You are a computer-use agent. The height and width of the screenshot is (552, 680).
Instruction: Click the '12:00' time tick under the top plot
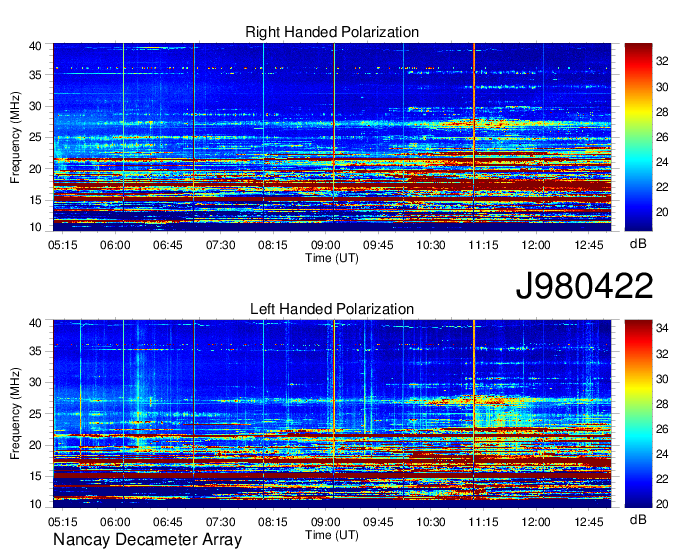(x=536, y=245)
